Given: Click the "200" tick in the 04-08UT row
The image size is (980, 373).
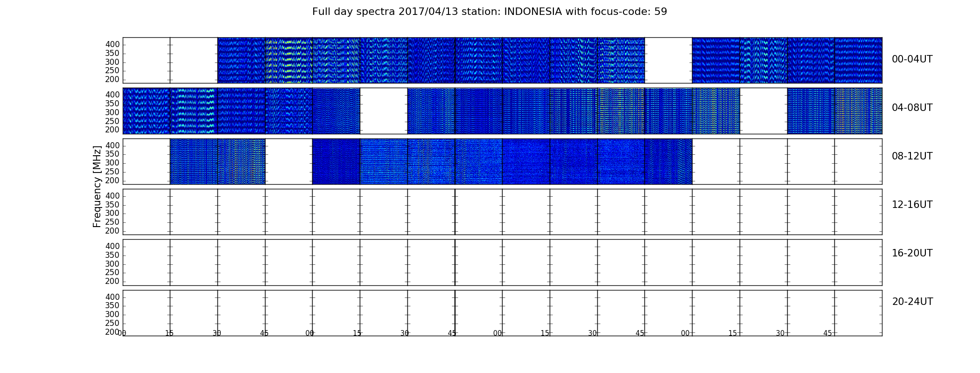Looking at the screenshot, I should pos(112,130).
